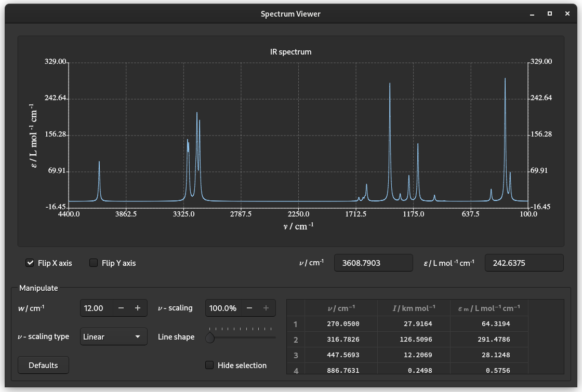The image size is (582, 392).
Task: Click intensity cell 0.2498
Action: (414, 369)
